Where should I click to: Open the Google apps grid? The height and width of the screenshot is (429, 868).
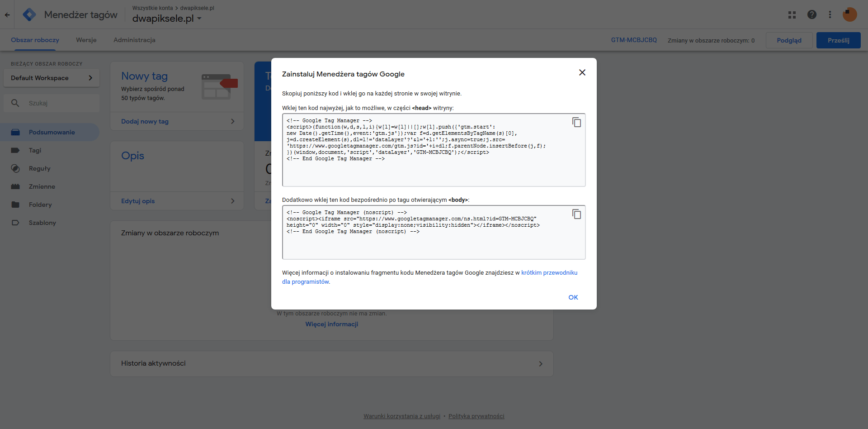coord(792,14)
